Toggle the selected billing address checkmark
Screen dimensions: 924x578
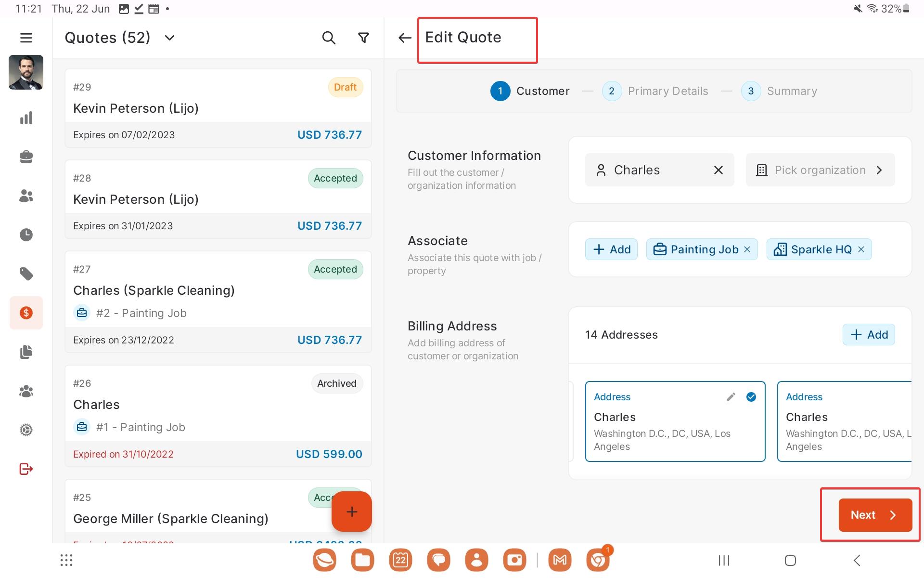point(751,397)
